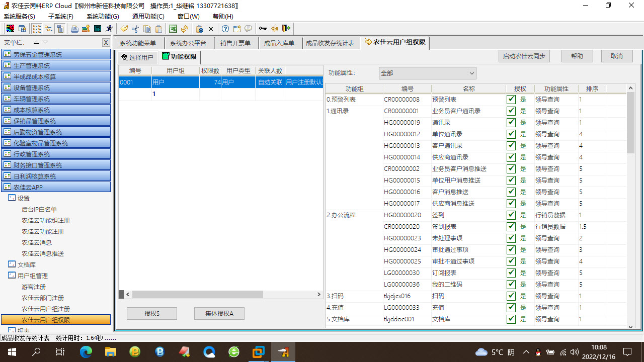Screen dimensions: 644x362
Task: Click the Key password icon on the toolbar
Action: pyautogui.click(x=263, y=29)
